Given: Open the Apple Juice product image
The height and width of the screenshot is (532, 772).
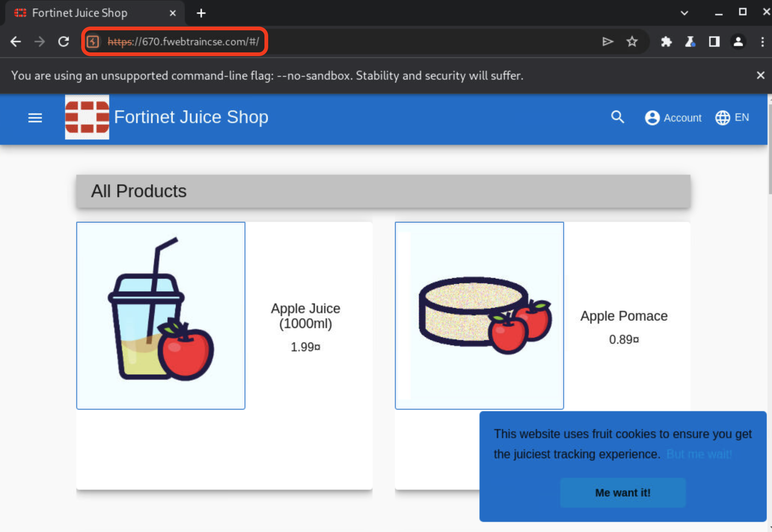Looking at the screenshot, I should click(x=161, y=316).
